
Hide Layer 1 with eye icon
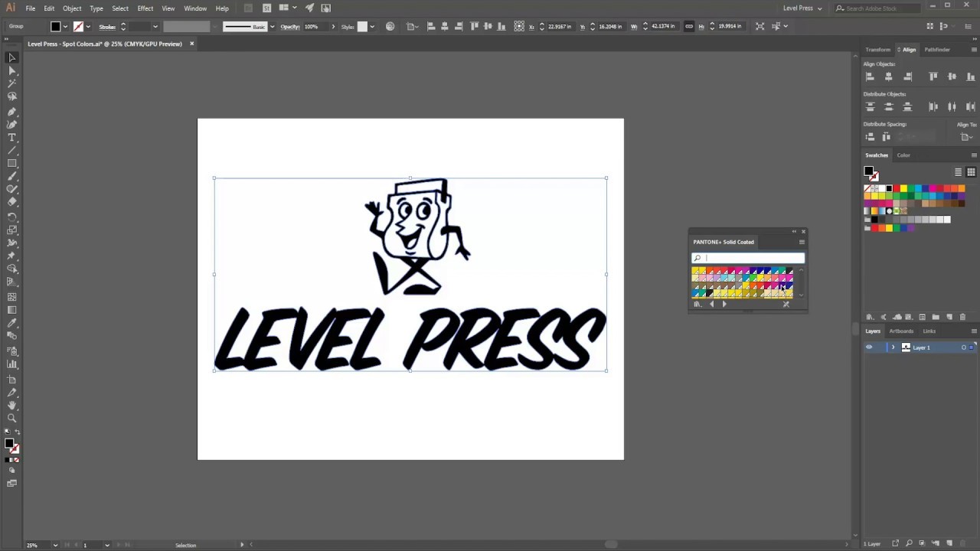[x=869, y=347]
